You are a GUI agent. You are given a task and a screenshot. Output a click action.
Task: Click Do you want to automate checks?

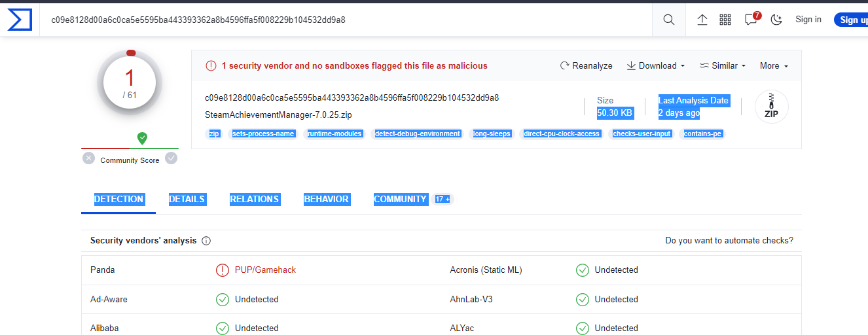729,241
